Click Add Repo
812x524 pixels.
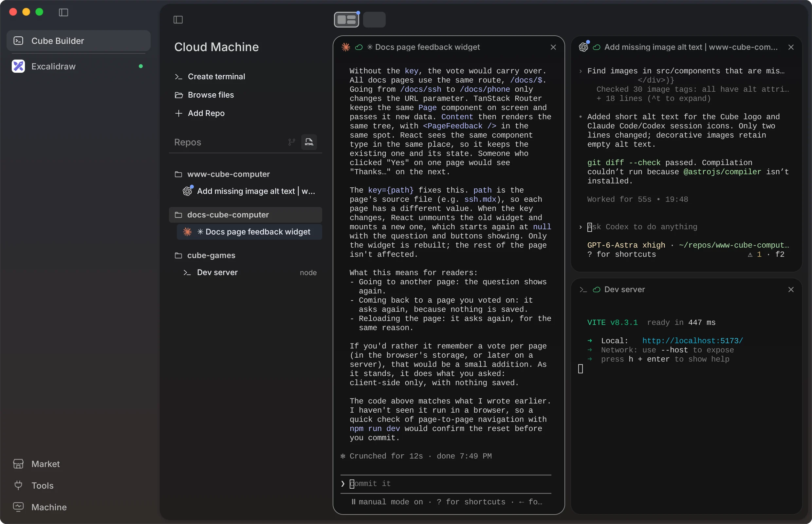199,113
